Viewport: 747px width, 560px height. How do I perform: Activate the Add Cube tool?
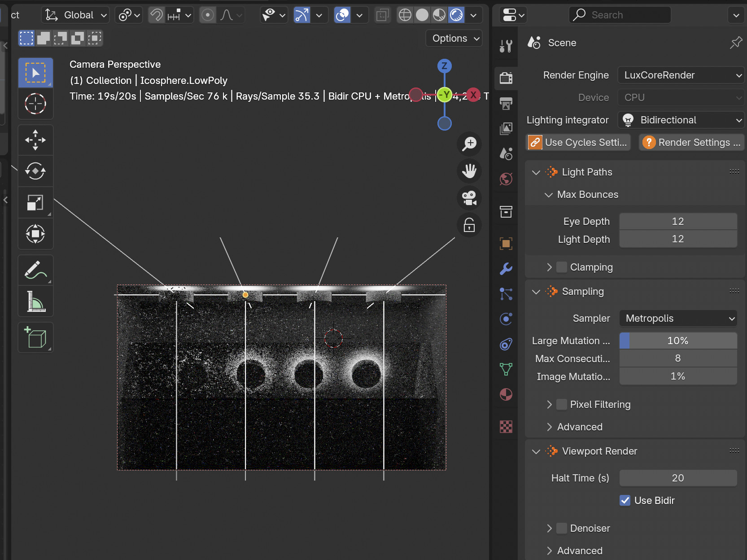pos(35,337)
